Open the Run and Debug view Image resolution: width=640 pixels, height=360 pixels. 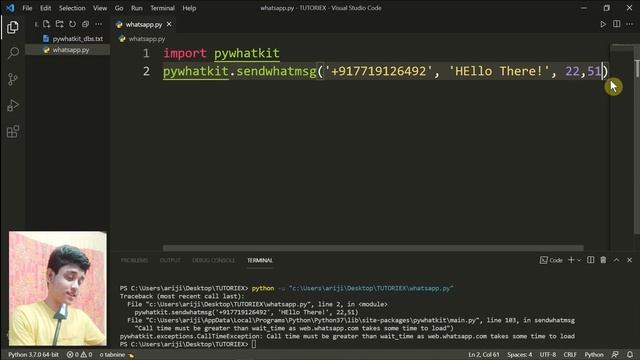click(x=13, y=105)
